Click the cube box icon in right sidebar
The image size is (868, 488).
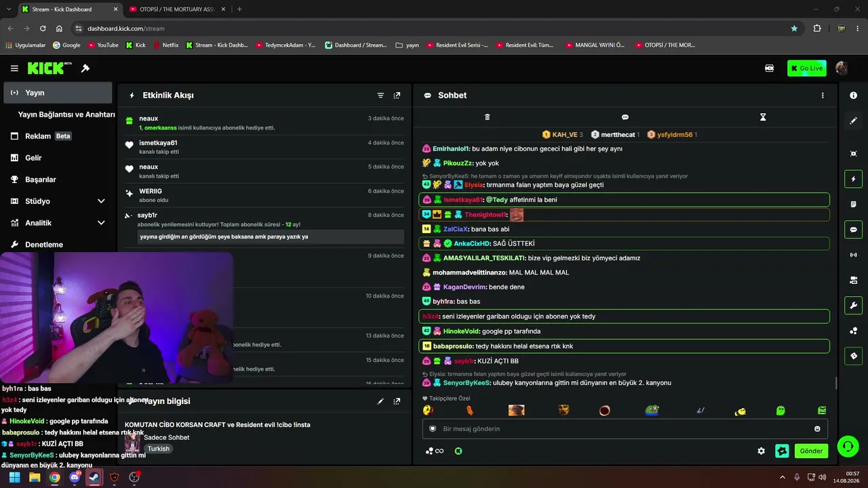click(x=854, y=356)
